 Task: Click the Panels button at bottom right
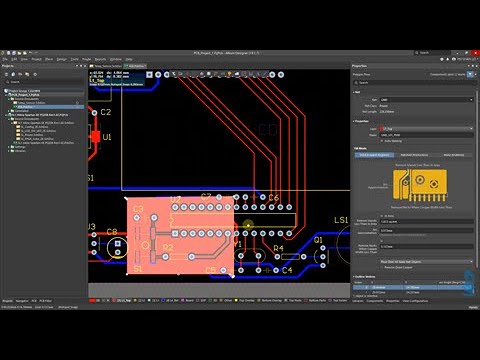(472, 307)
